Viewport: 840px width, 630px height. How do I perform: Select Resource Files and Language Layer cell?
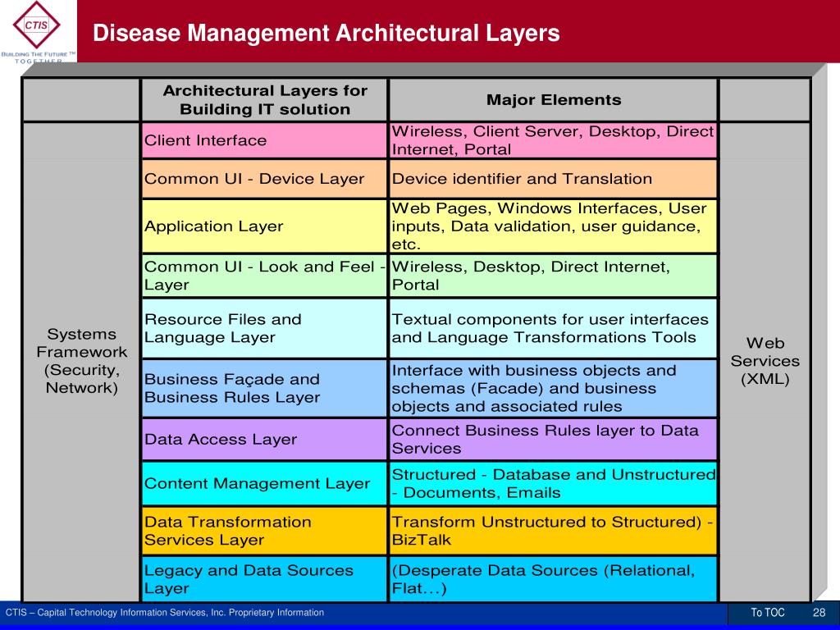coord(265,328)
